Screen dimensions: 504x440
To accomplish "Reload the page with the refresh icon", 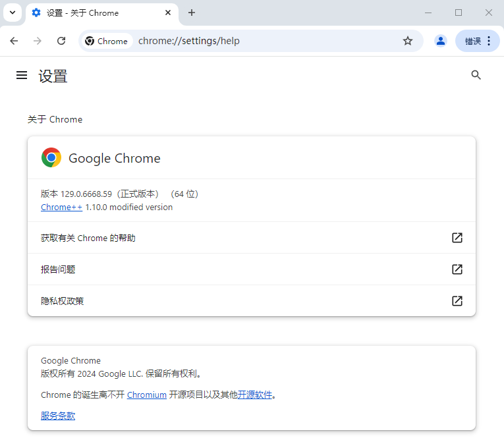I will pyautogui.click(x=61, y=41).
